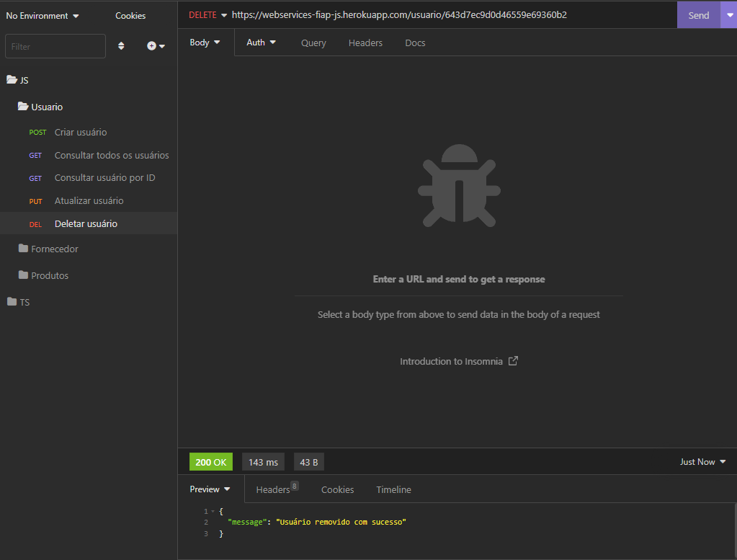Screen dimensions: 737x560
Task: Toggle the request sort order icon
Action: click(x=121, y=45)
